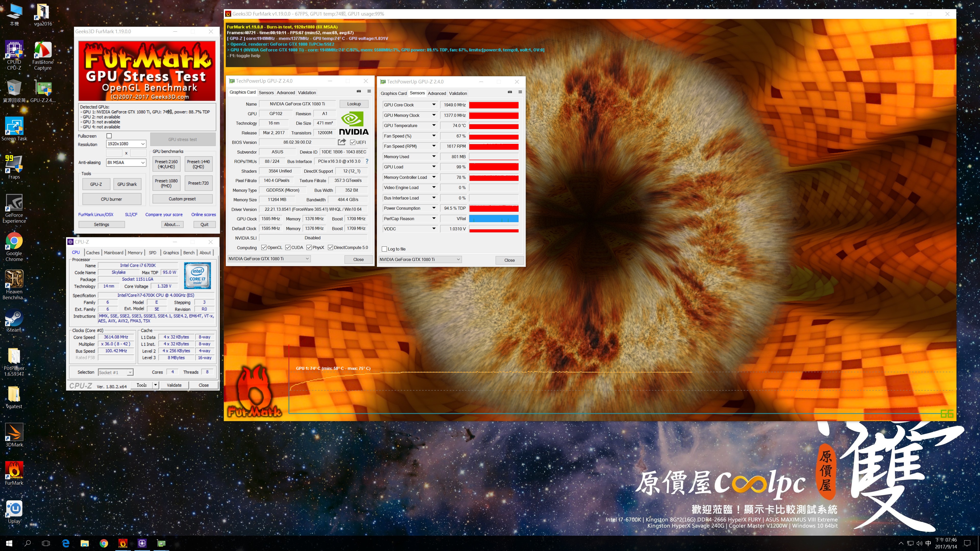Expand Power Consumption sensor dropdown arrow
Image resolution: width=980 pixels, height=551 pixels.
pyautogui.click(x=433, y=208)
